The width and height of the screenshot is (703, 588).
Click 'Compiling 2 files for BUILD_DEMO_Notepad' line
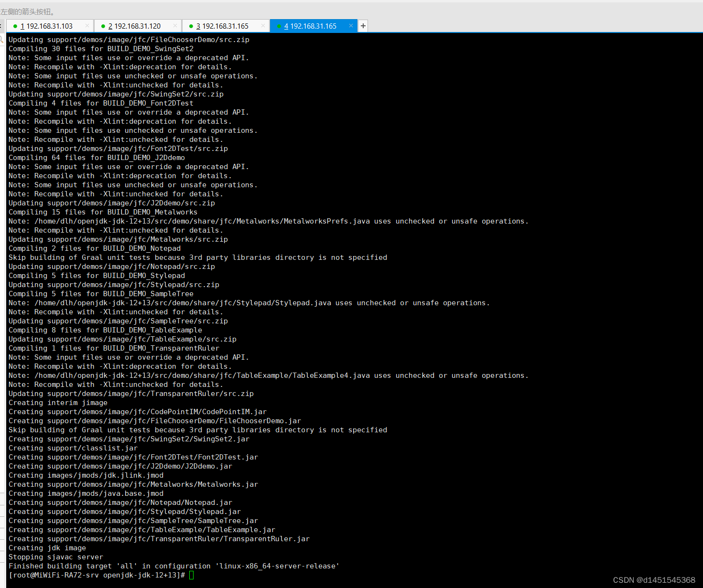click(95, 248)
